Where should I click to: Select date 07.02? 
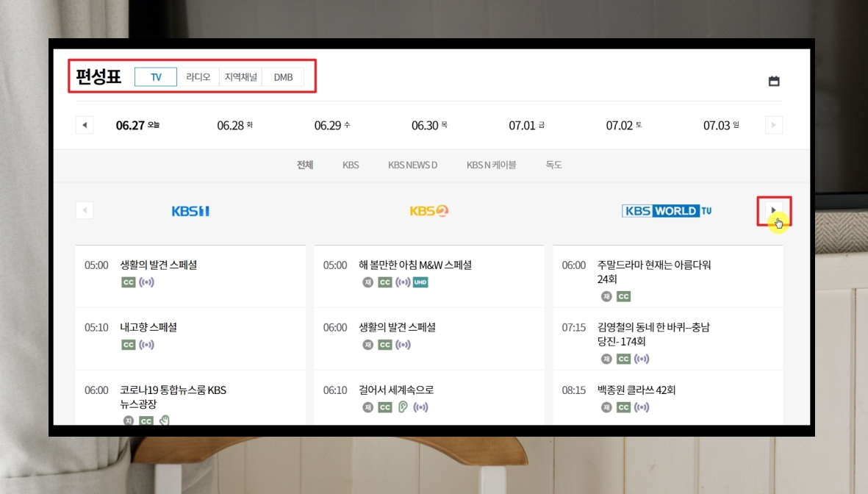[624, 126]
